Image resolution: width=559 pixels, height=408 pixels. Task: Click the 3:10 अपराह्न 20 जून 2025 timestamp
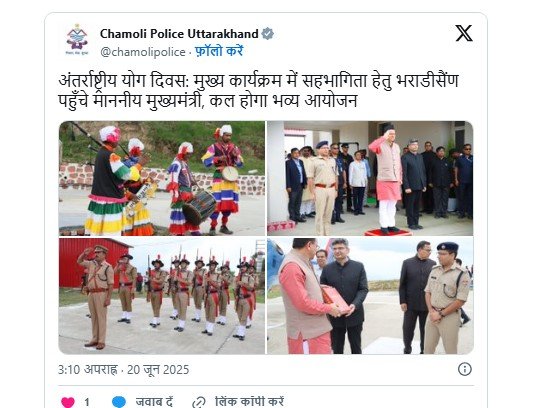(123, 369)
